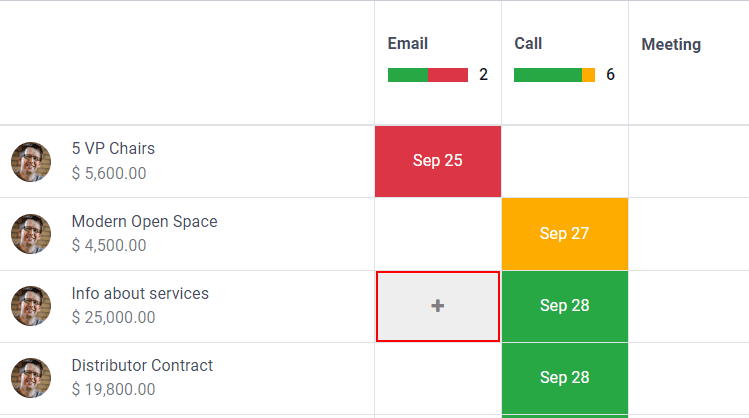Filter by green segment of Call progress bar
The width and height of the screenshot is (749, 418).
click(x=547, y=75)
